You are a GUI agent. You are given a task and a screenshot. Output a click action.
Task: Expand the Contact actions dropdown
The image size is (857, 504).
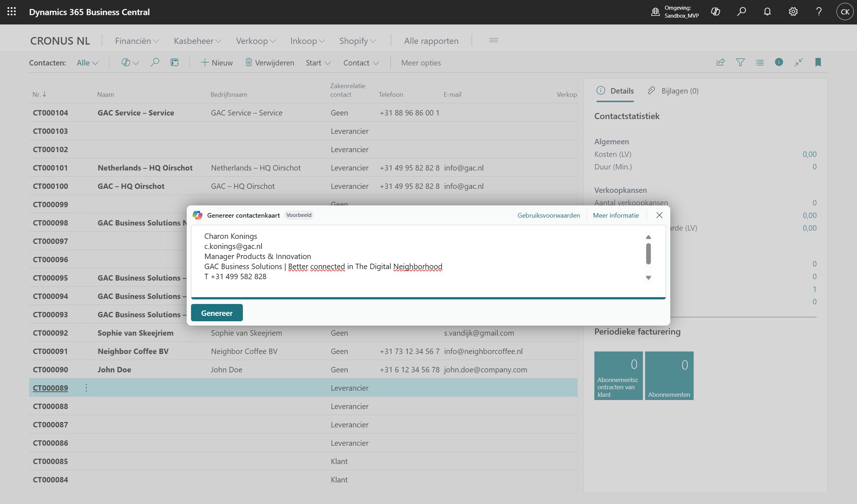(361, 63)
